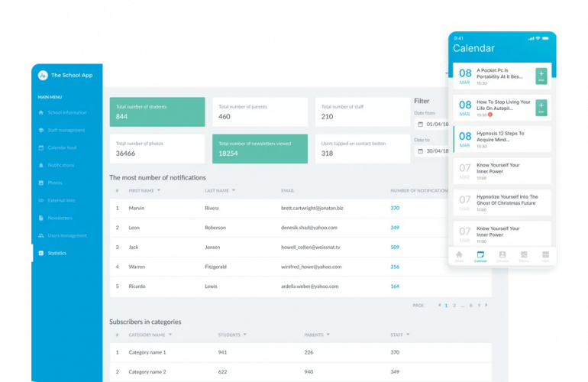Viewport: 588px width, 382px height.
Task: Sort categories by Students arrow
Action: (245, 335)
